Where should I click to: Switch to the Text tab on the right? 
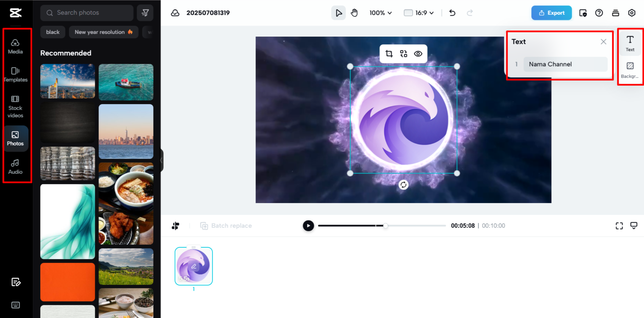pos(630,43)
